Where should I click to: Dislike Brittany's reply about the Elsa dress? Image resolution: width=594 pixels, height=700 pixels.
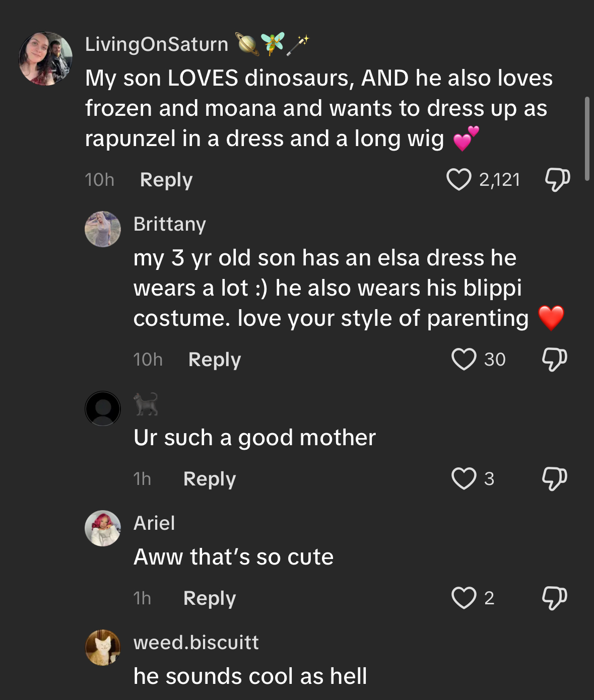pos(554,360)
